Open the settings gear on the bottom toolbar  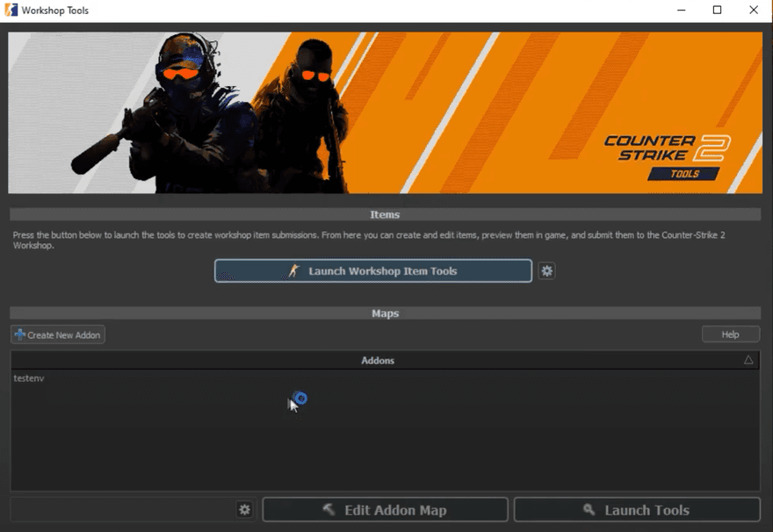[x=244, y=509]
